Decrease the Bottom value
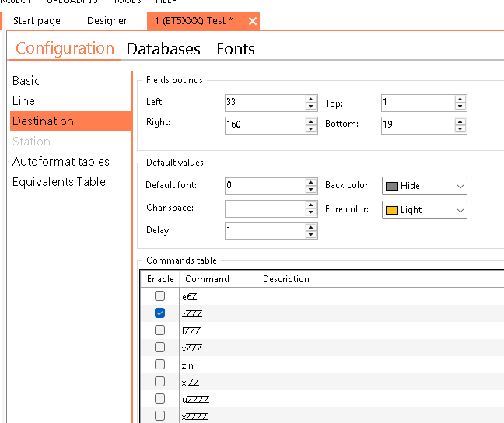 pyautogui.click(x=460, y=129)
